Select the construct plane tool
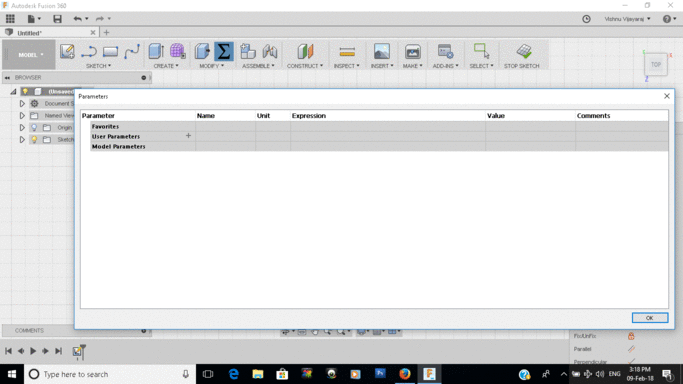The width and height of the screenshot is (683, 384). pyautogui.click(x=305, y=51)
